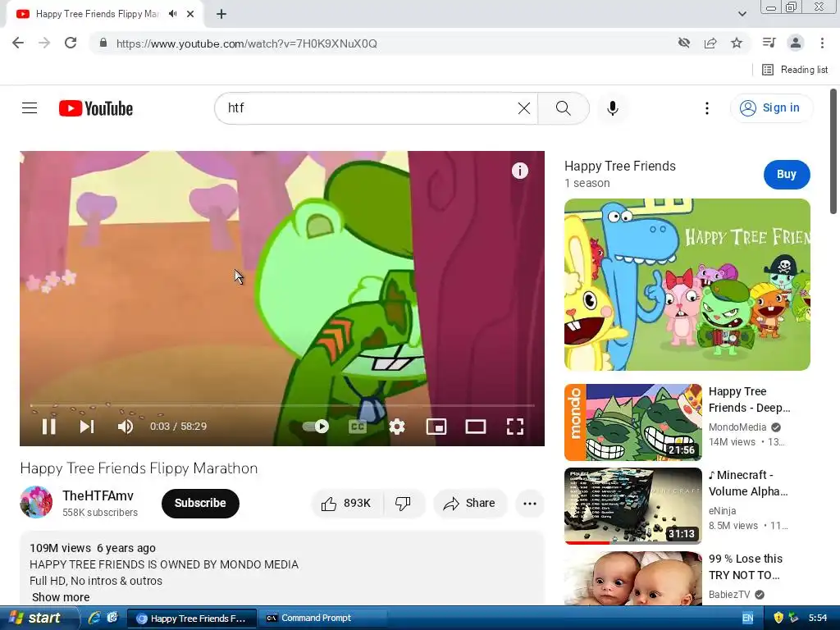Toggle the autoplay switch
This screenshot has height=630, width=840.
point(316,427)
